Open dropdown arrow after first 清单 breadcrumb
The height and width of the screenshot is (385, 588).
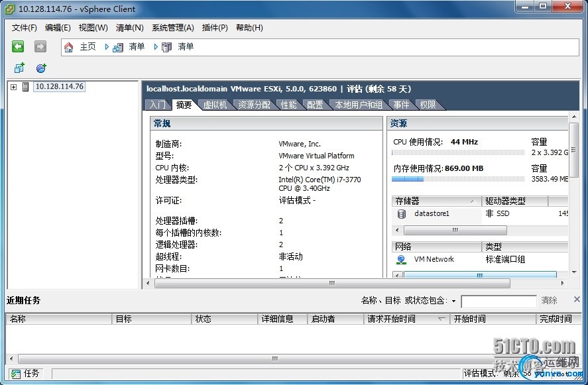pyautogui.click(x=156, y=47)
